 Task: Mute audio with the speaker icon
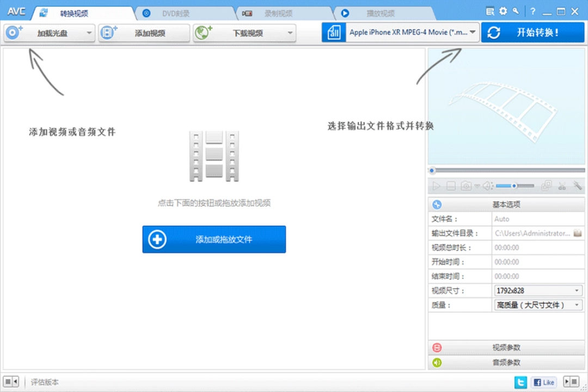click(x=488, y=186)
